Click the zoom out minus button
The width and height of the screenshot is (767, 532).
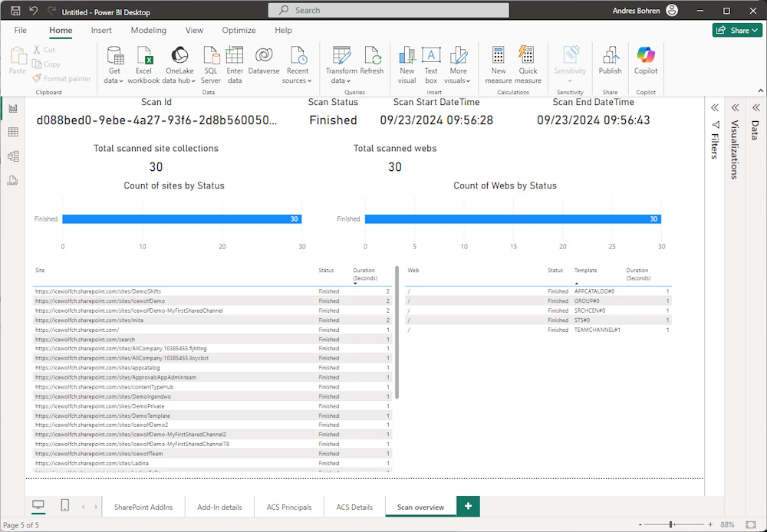640,524
